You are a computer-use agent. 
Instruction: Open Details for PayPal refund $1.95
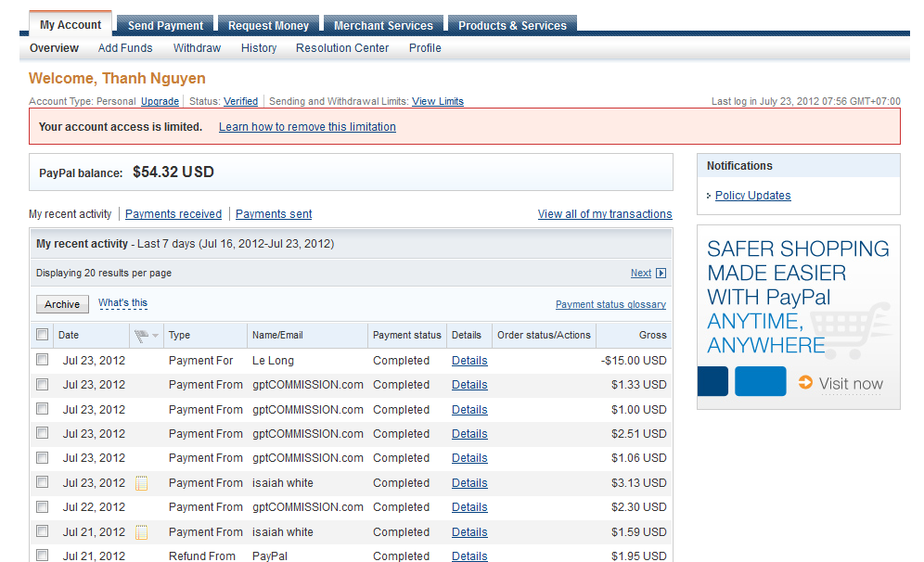[x=469, y=556]
